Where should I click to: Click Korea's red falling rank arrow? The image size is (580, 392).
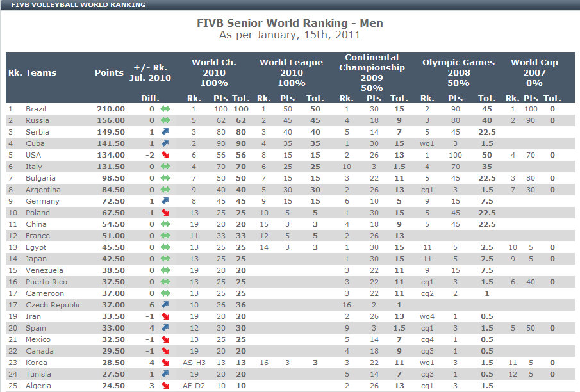[x=165, y=363]
